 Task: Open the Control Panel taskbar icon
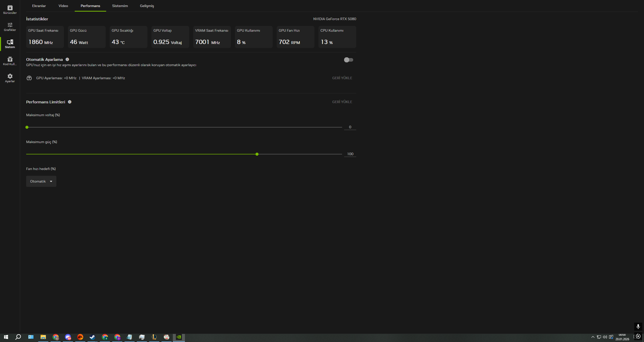coord(31,337)
